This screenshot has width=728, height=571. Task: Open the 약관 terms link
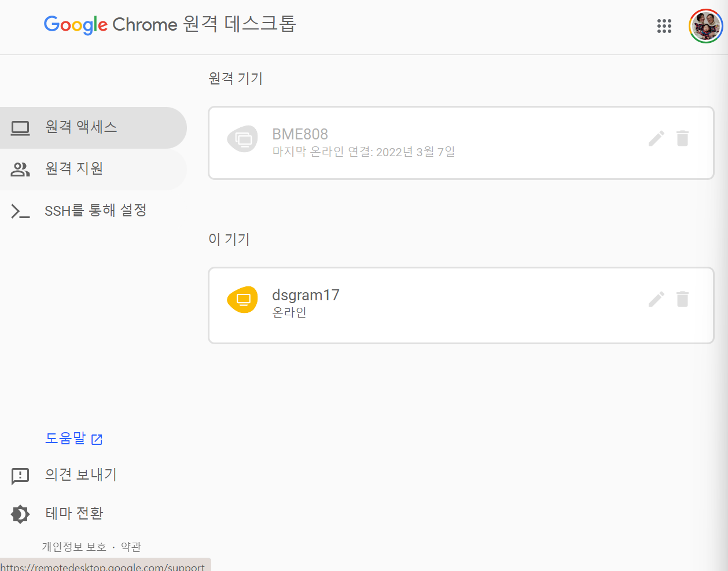pos(131,547)
